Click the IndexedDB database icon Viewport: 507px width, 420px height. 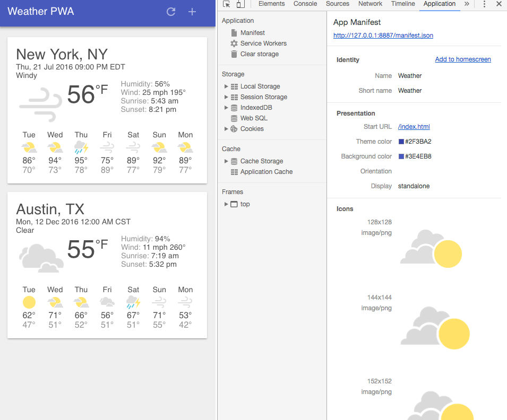tap(234, 108)
